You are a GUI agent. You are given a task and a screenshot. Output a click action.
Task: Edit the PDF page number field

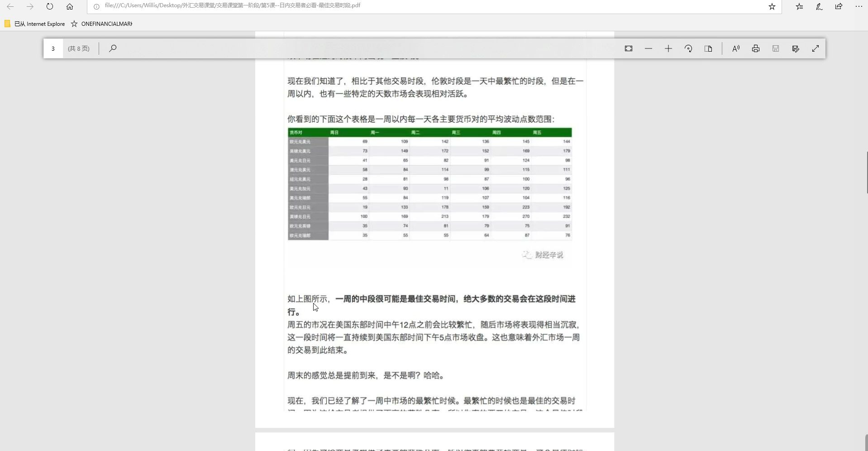coord(53,48)
